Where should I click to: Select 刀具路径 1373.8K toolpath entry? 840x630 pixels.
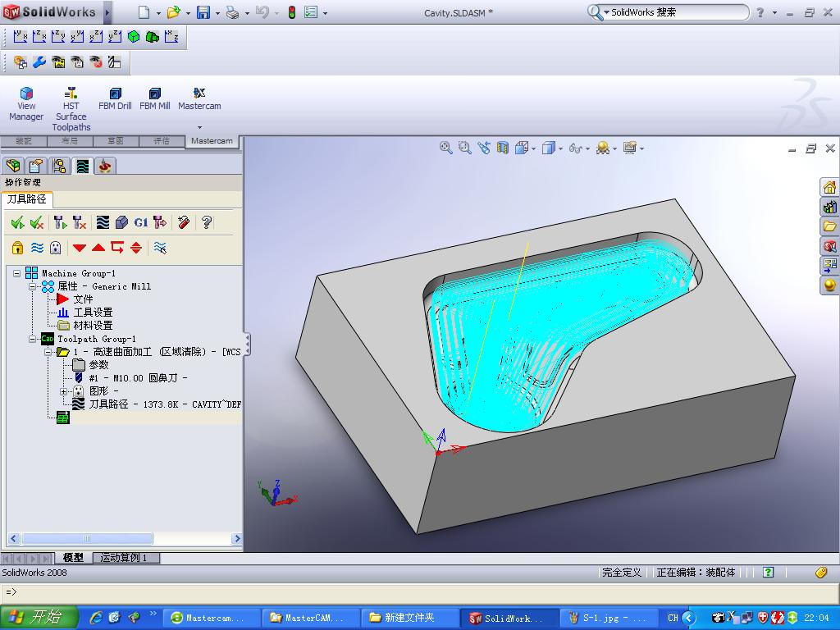164,404
